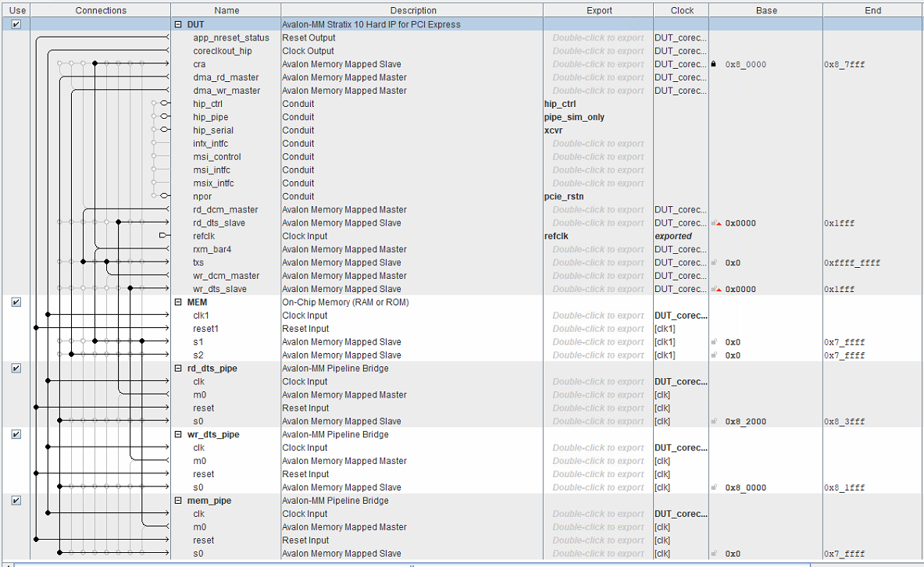Screen dimensions: 924x567
Task: Click the export connector symbol on npor row
Action: (163, 197)
